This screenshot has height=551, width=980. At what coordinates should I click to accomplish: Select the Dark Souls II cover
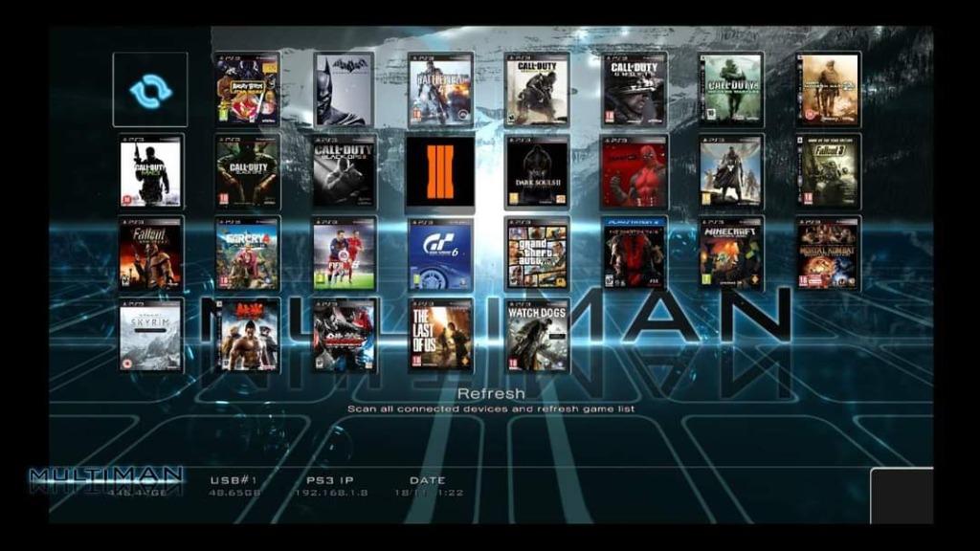(537, 172)
